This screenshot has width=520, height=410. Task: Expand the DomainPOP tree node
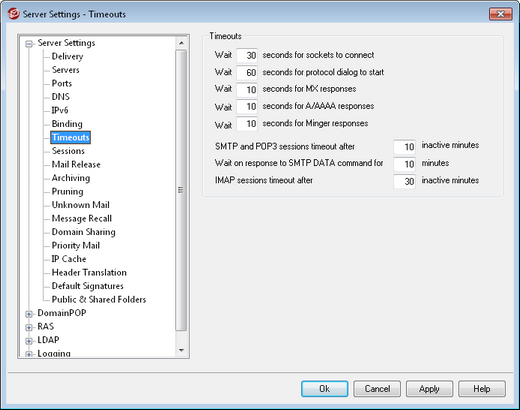(x=29, y=314)
